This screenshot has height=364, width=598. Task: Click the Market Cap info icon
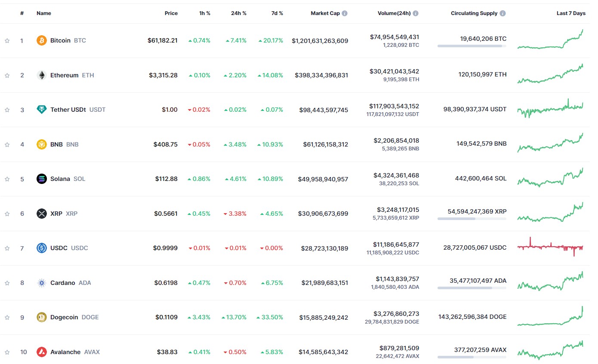coord(345,13)
